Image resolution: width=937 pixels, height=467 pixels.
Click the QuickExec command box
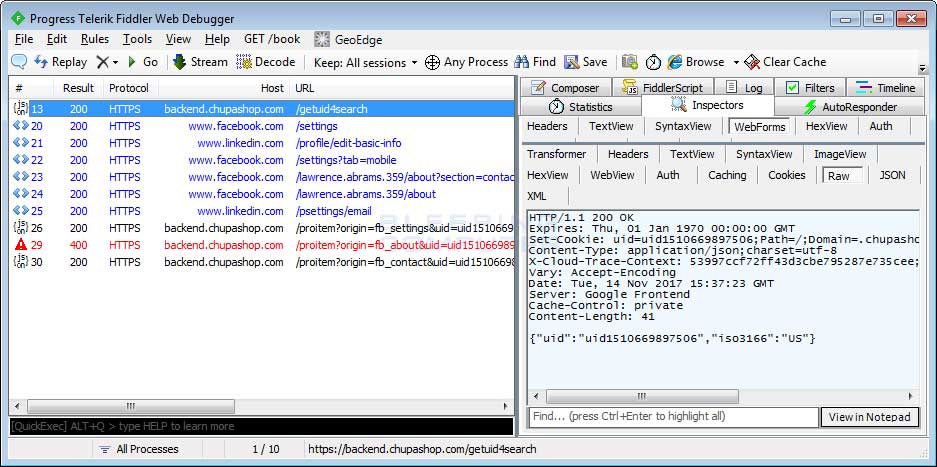(x=261, y=426)
